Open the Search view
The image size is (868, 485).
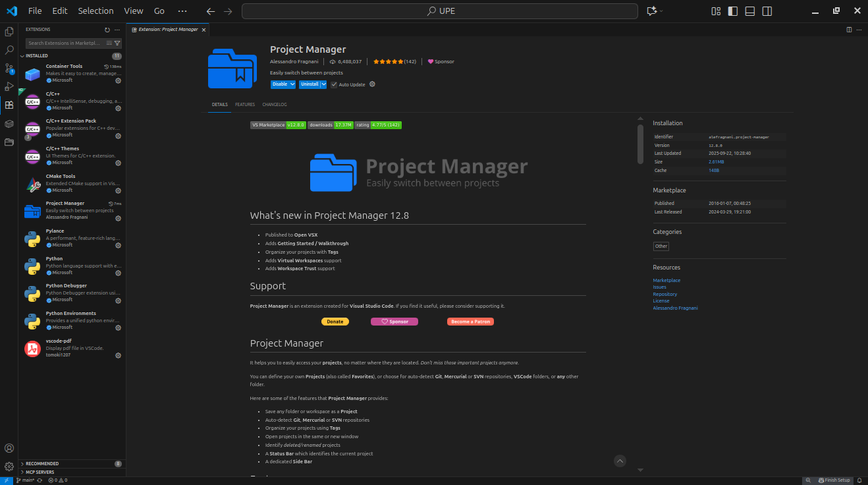(9, 49)
